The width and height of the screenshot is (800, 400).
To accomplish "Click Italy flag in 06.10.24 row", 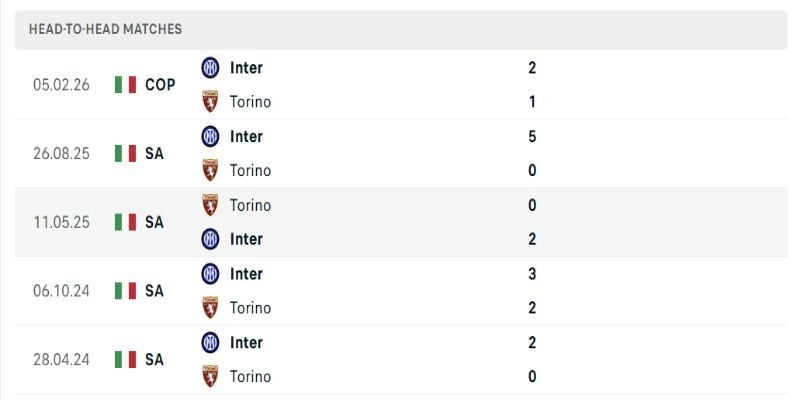I will pos(125,291).
